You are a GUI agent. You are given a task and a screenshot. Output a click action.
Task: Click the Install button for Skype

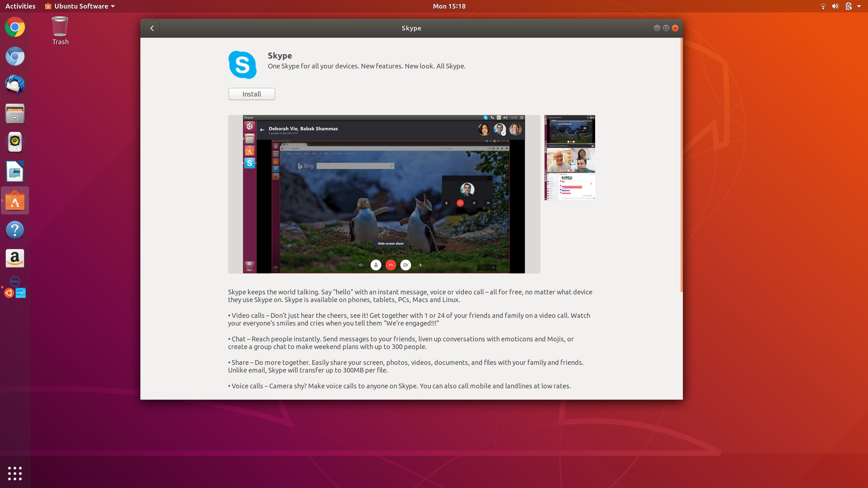coord(251,94)
